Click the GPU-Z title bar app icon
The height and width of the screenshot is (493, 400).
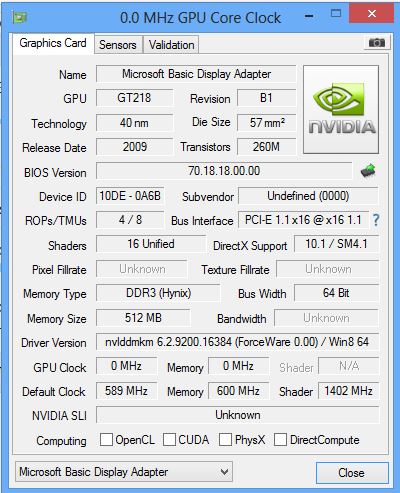(x=20, y=17)
